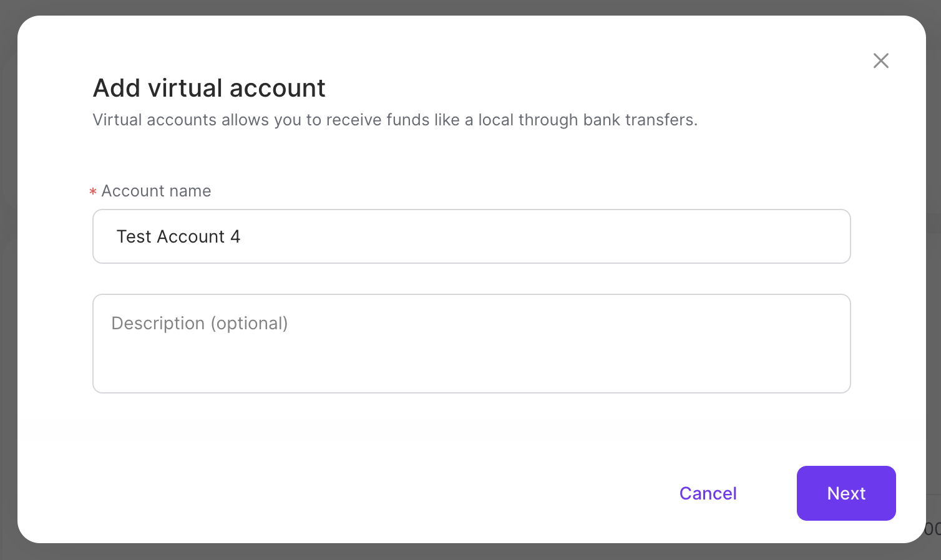Viewport: 941px width, 560px height.
Task: Cancel the virtual account creation
Action: 708,493
